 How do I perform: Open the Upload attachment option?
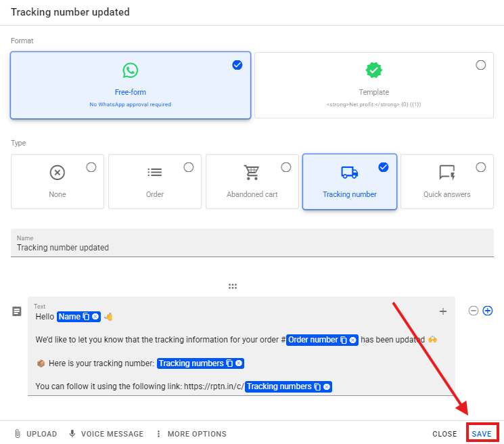35,434
